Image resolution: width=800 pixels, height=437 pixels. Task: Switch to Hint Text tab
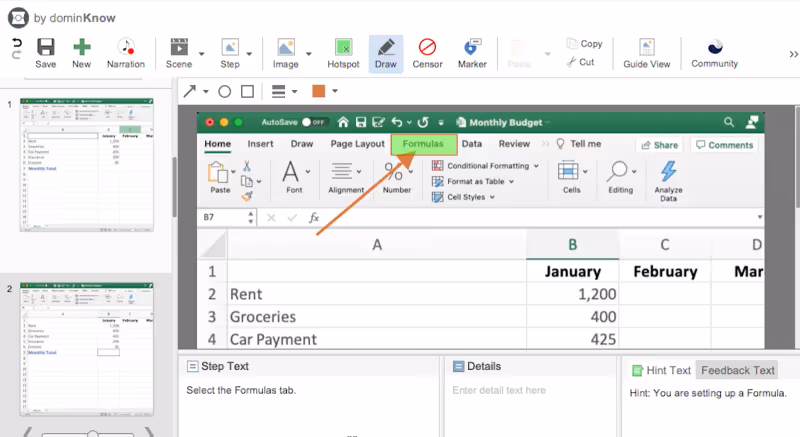(661, 371)
